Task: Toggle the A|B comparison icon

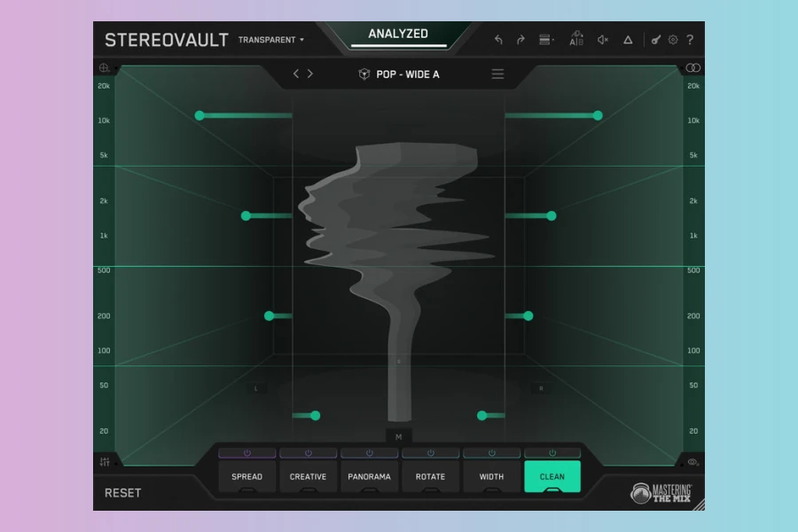Action: [576, 39]
